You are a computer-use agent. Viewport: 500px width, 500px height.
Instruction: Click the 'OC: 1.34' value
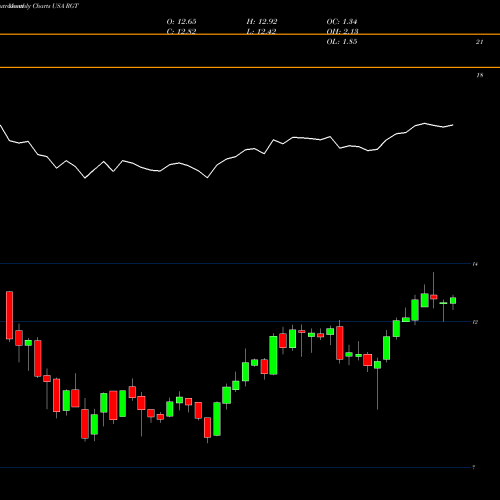coord(342,22)
